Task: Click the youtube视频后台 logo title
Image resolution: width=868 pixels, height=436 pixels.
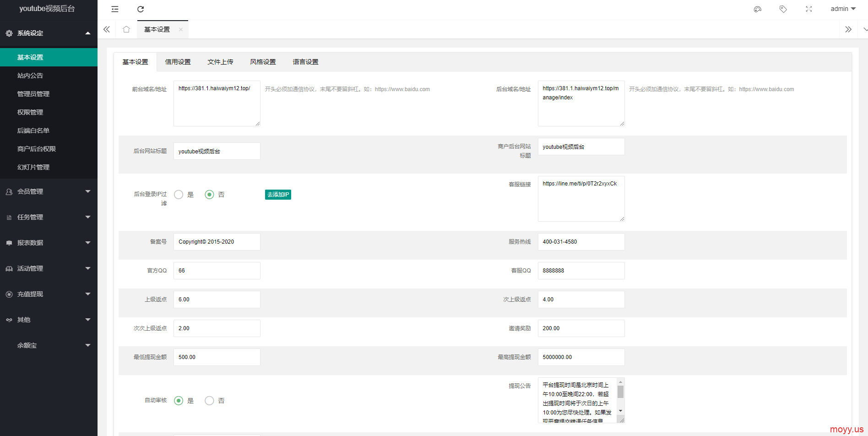Action: [47, 9]
